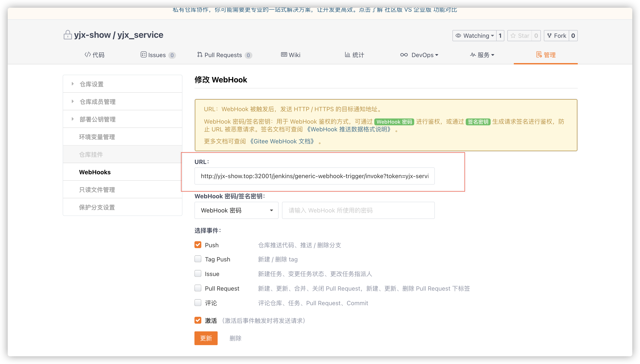Click inside the WebHook URL input field
The image size is (640, 364).
click(x=314, y=176)
